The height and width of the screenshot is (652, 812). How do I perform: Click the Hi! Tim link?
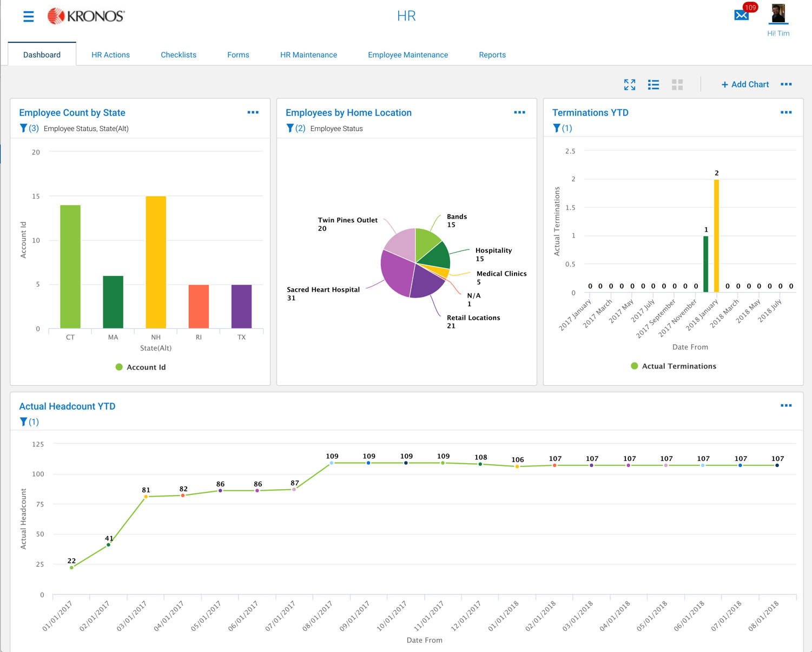(778, 33)
